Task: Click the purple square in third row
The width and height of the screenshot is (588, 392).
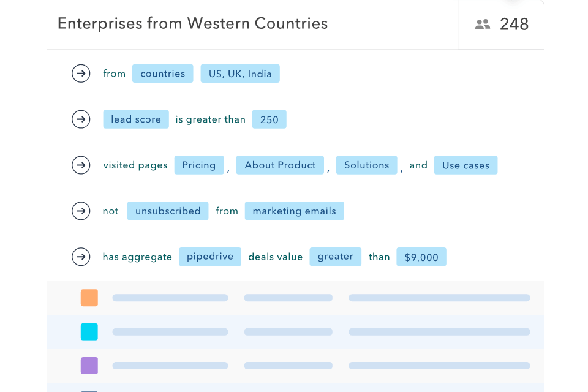Action: point(89,366)
